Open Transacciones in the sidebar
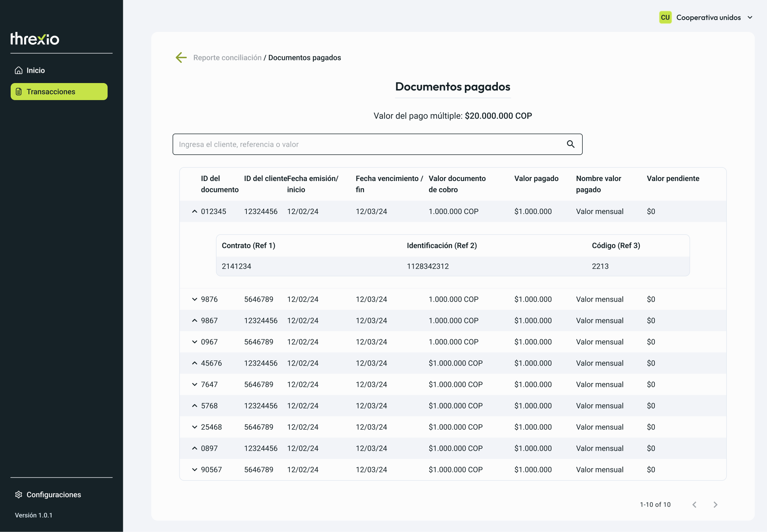 pyautogui.click(x=59, y=92)
